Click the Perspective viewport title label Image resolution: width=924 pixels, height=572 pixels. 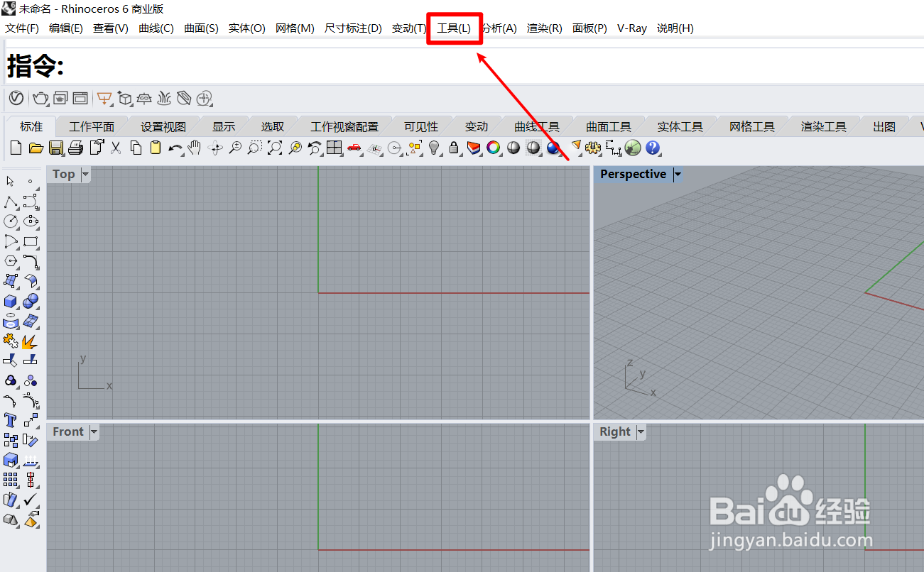click(634, 174)
